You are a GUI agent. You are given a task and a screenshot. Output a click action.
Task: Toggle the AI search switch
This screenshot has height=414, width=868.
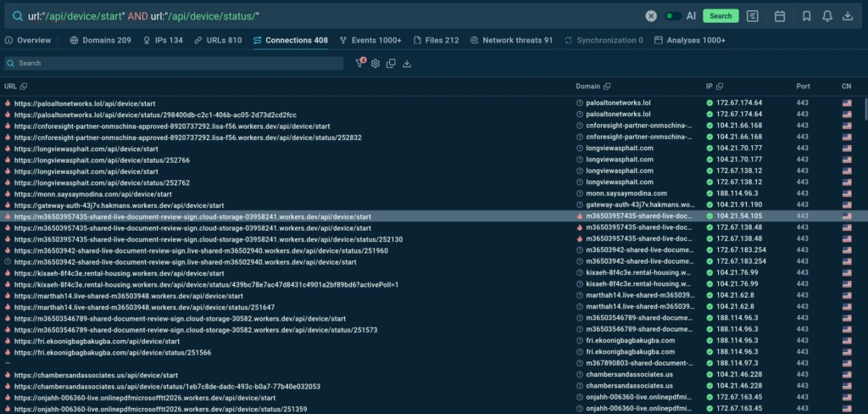(672, 16)
